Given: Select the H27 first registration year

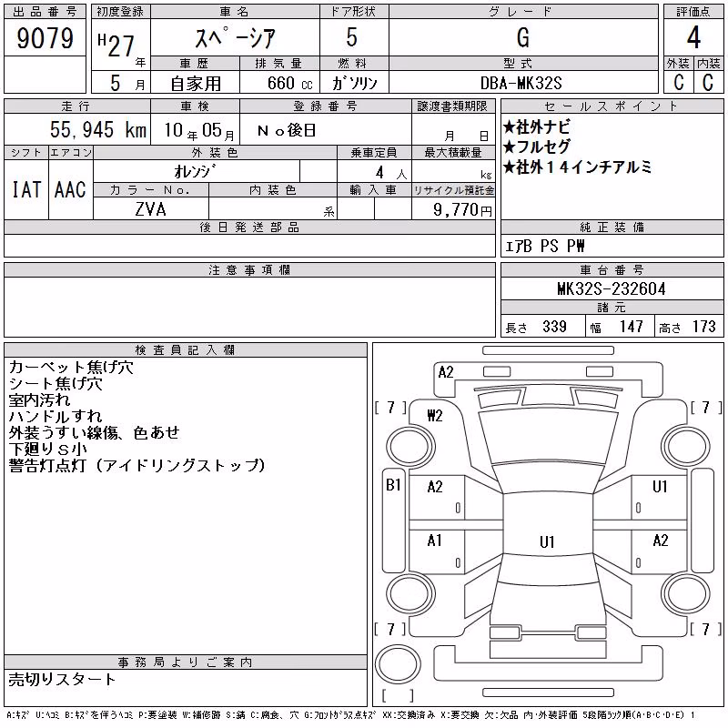Looking at the screenshot, I should point(116,45).
